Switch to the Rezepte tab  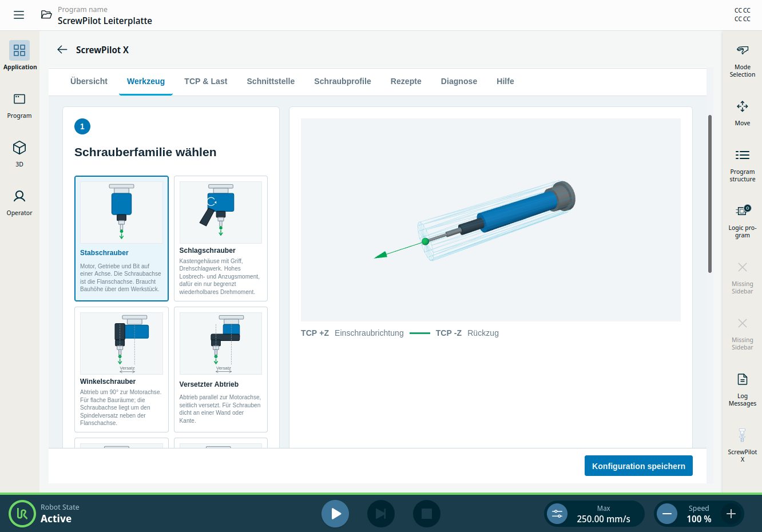coord(406,81)
